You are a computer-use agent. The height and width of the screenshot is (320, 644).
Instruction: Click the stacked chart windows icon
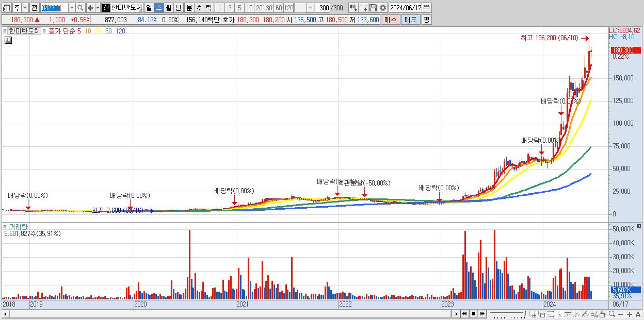pos(603,314)
